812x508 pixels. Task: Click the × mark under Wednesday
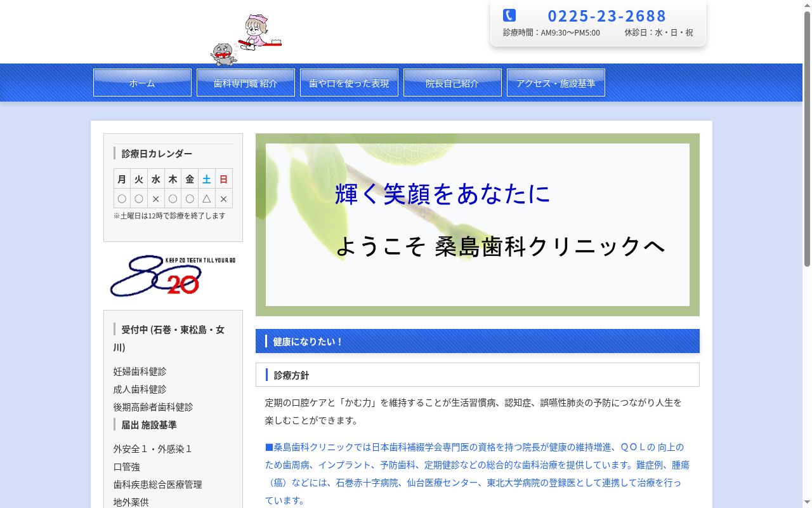156,198
